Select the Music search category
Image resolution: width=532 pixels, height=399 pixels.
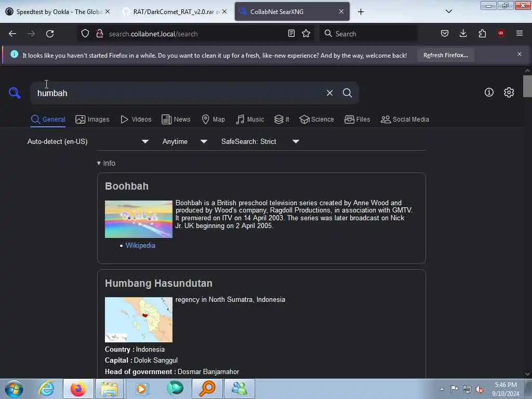[x=250, y=119]
